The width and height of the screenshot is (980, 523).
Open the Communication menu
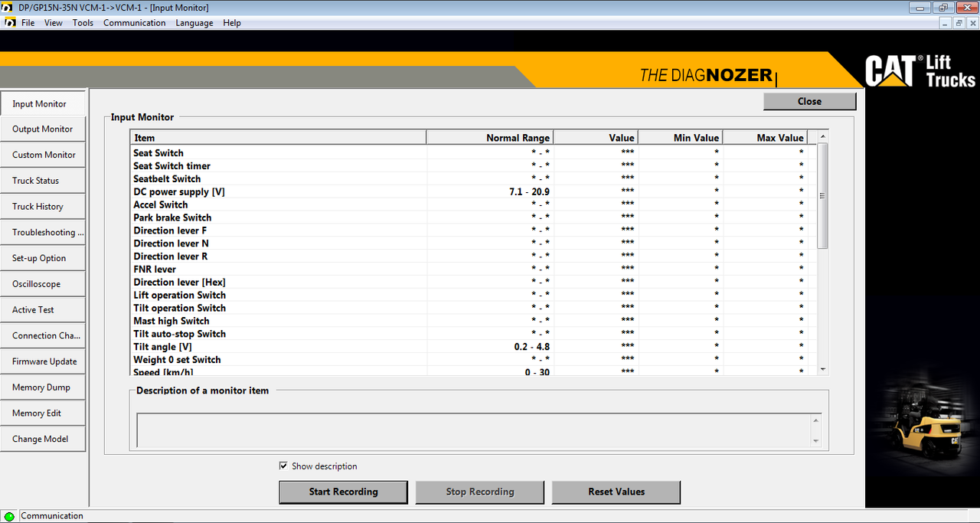coord(135,23)
